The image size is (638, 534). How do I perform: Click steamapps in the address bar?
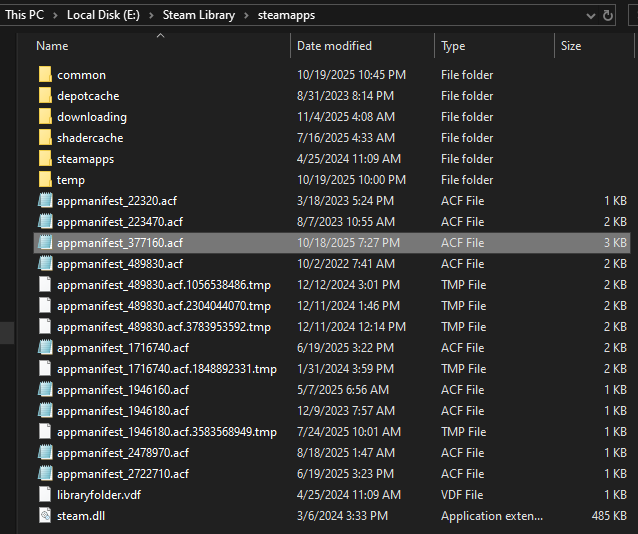click(x=286, y=15)
